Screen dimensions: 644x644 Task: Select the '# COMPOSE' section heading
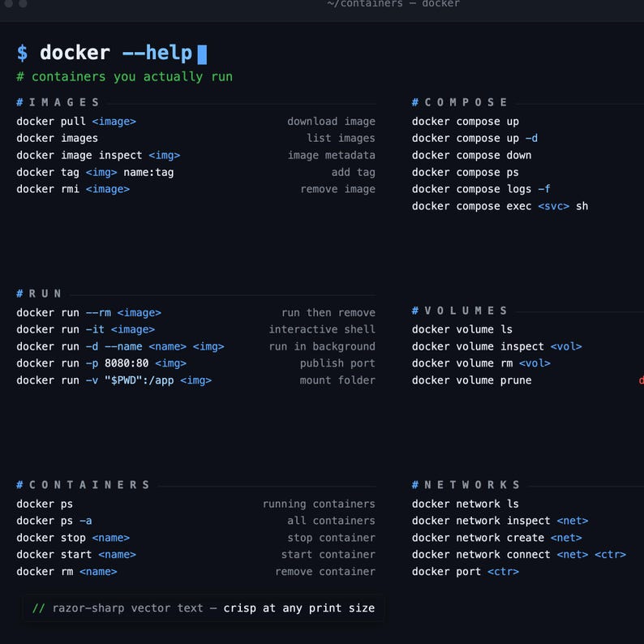(460, 102)
